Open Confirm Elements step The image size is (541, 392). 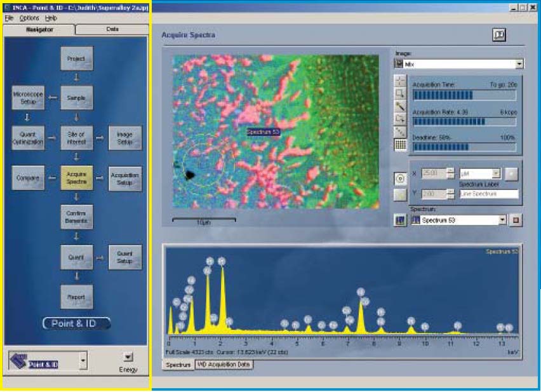[x=77, y=217]
